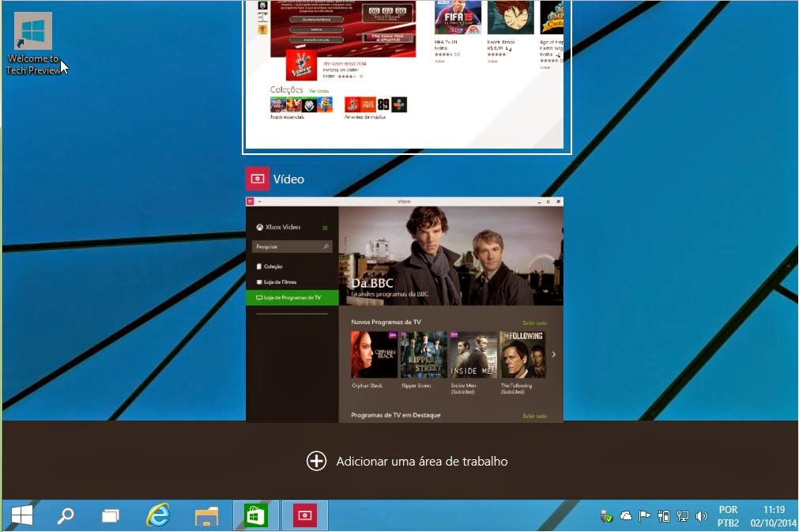Click Exibir tudo beside Novos Programas de TV

[535, 323]
